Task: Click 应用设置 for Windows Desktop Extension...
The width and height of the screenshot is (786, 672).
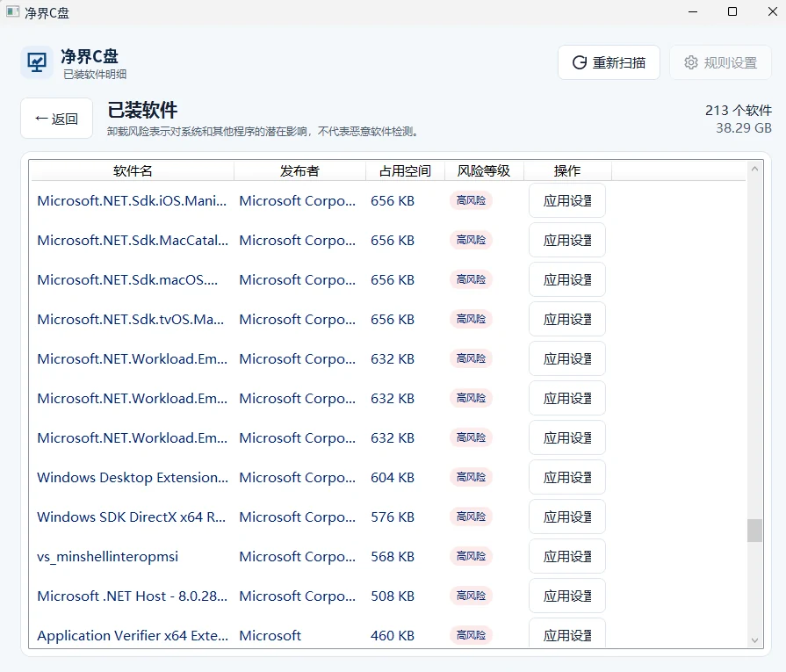Action: [567, 477]
